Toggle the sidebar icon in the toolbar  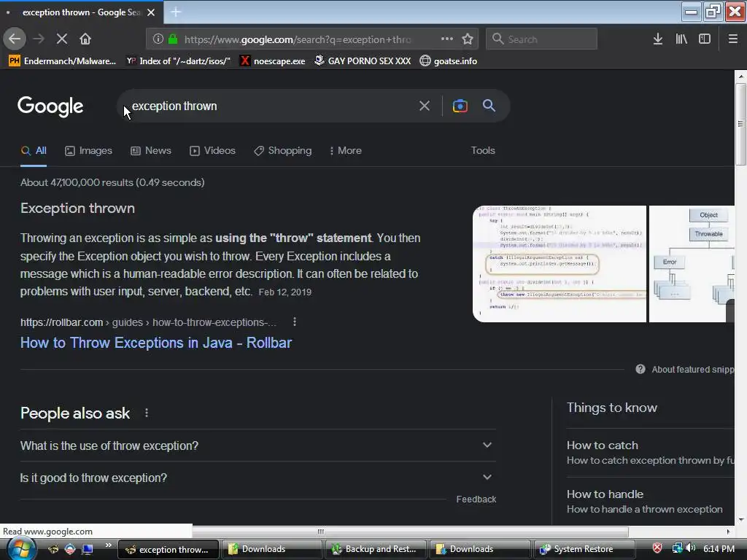pyautogui.click(x=705, y=39)
